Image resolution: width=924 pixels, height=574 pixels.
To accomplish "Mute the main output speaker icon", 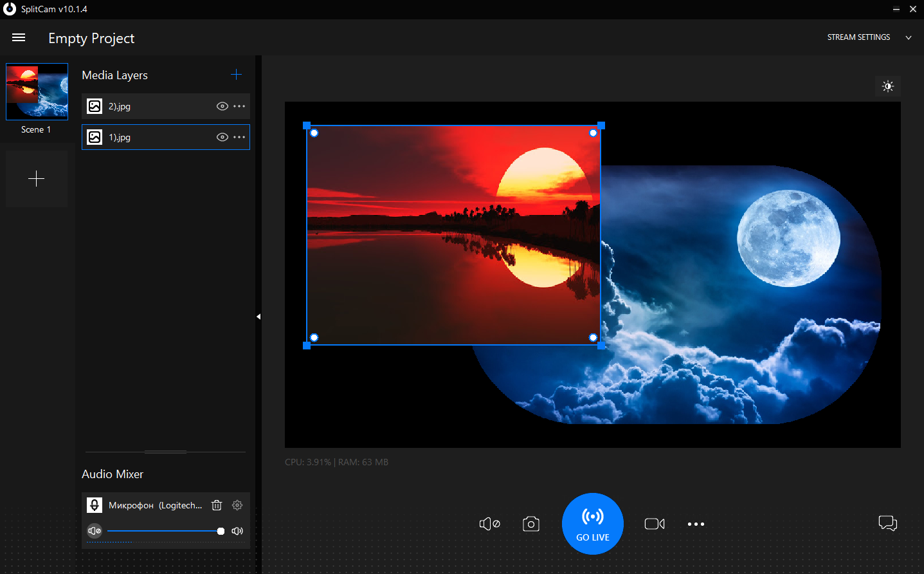I will pyautogui.click(x=489, y=524).
